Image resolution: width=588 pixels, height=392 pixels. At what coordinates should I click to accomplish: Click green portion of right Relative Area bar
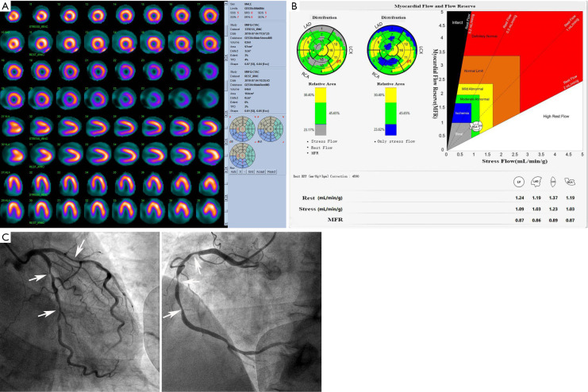click(390, 113)
